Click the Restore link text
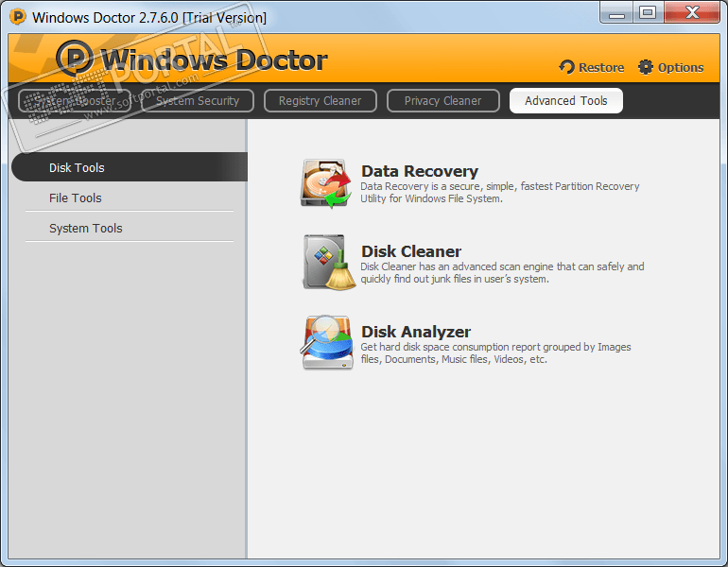This screenshot has width=728, height=567. 601,68
